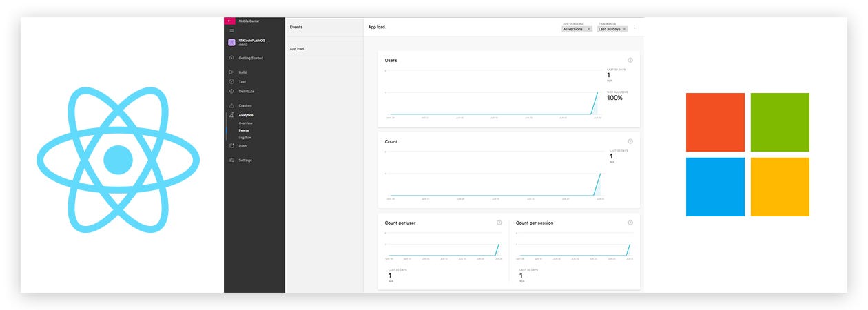The image size is (868, 310).
Task: Click the Count per user chart
Action: tap(443, 246)
